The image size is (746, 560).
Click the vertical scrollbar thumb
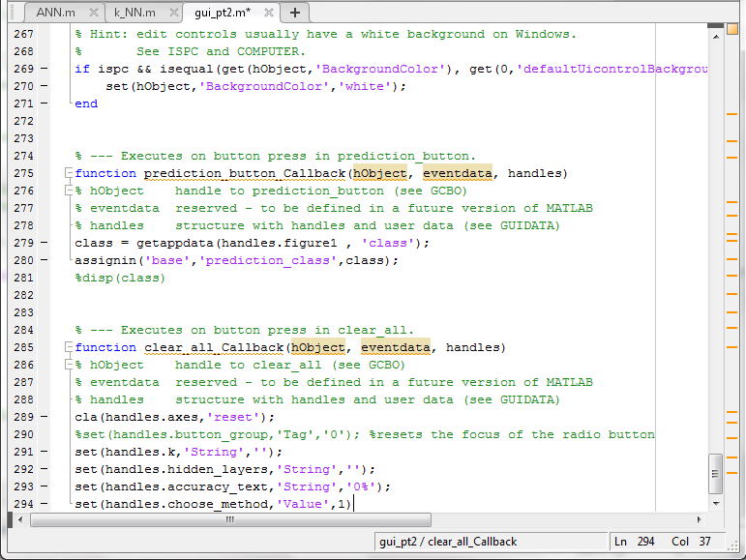click(x=715, y=474)
